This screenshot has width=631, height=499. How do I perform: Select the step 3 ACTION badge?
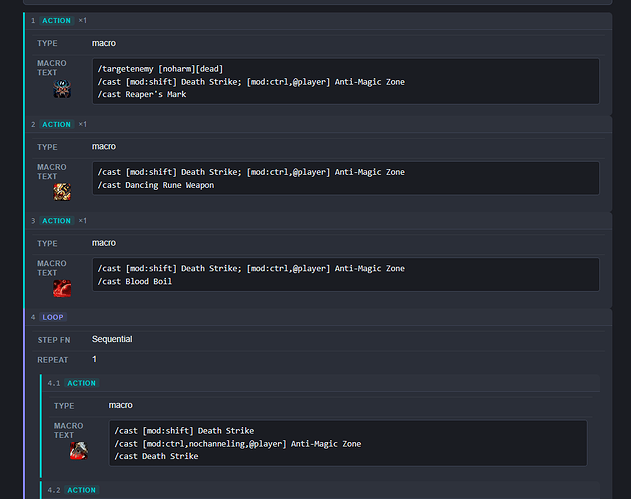point(56,221)
